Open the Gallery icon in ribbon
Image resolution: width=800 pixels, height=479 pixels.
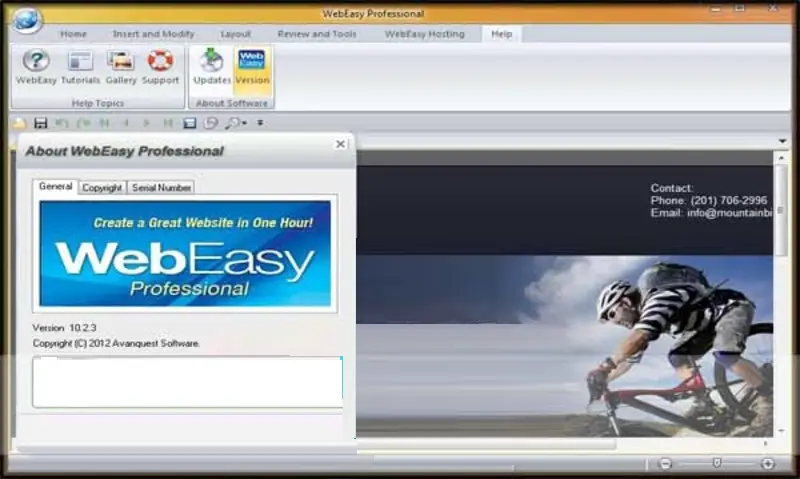coord(121,67)
